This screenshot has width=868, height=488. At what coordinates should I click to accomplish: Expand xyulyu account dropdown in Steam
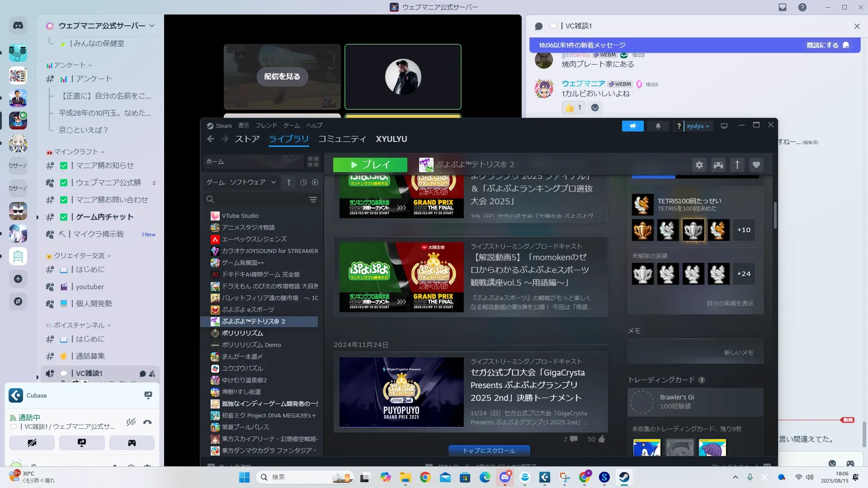(x=698, y=126)
